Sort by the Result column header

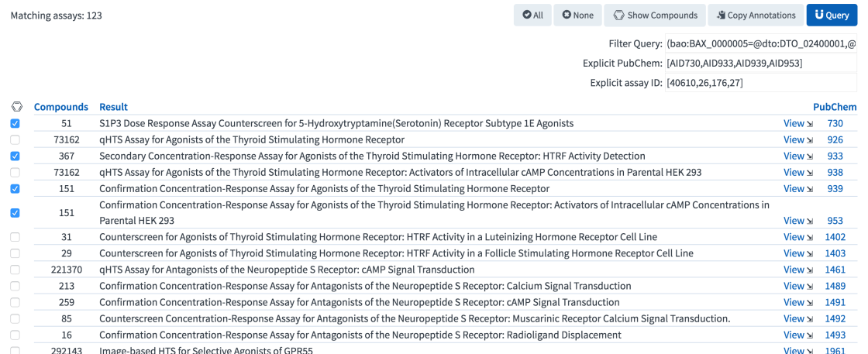click(x=113, y=107)
